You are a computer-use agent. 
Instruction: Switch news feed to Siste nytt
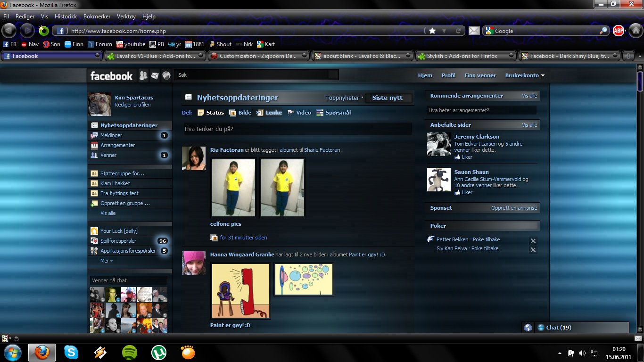387,98
